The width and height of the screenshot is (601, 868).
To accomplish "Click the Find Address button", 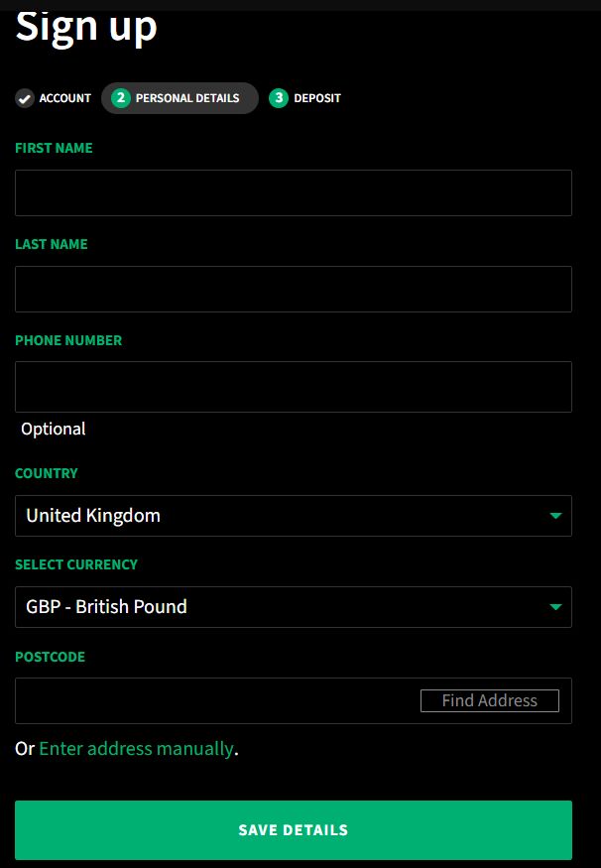I will tap(490, 700).
